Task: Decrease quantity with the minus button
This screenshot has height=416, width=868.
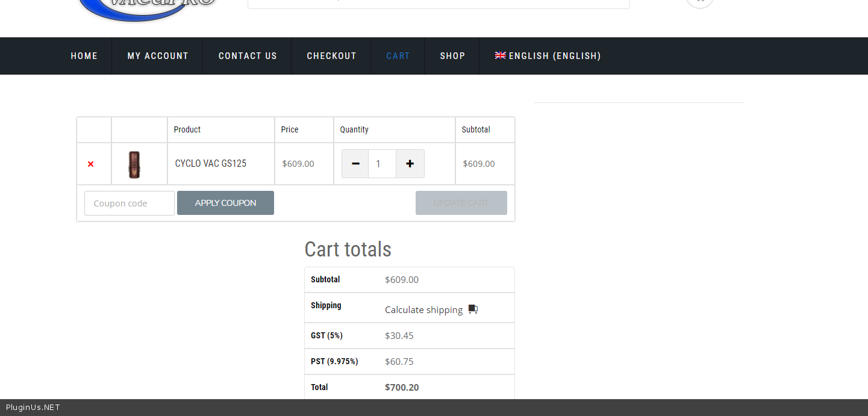Action: pos(355,164)
